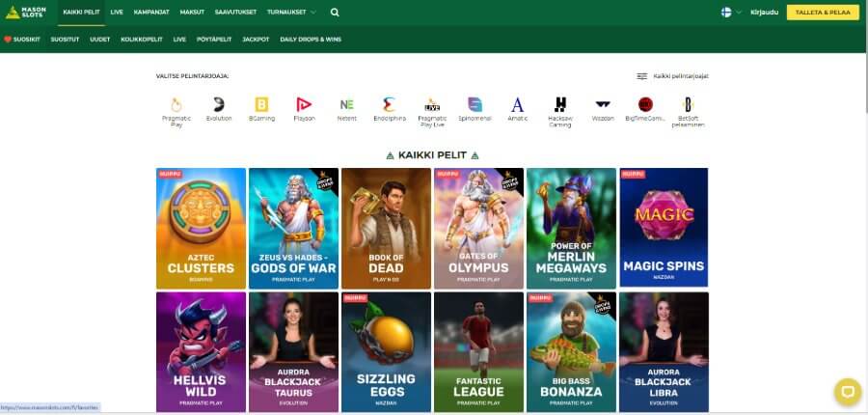This screenshot has width=868, height=415.
Task: Click the Finnish flag language icon
Action: (726, 13)
